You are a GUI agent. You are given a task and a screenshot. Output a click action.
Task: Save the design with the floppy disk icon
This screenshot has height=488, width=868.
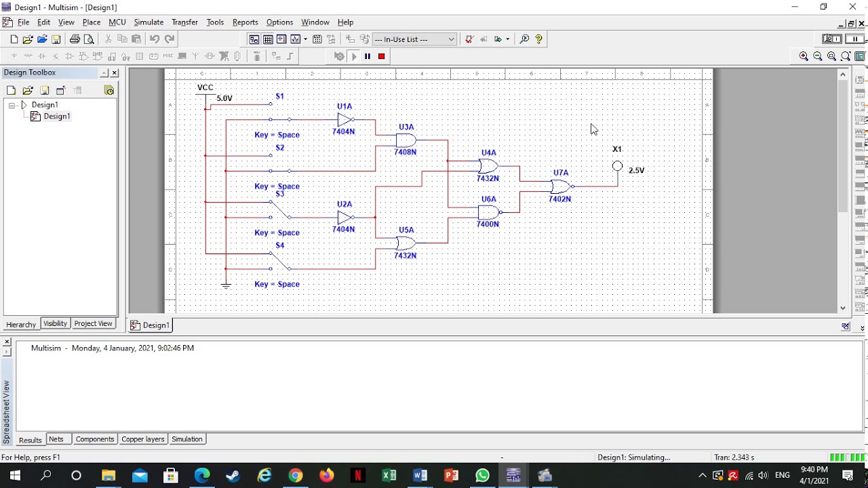pyautogui.click(x=56, y=39)
